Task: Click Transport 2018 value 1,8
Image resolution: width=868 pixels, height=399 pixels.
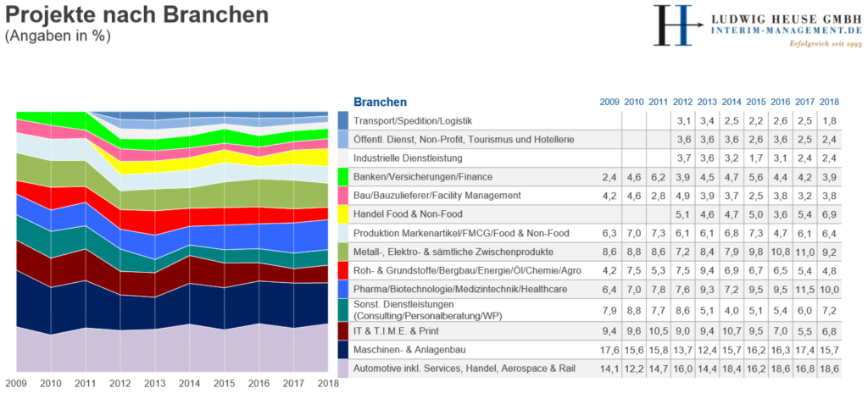Action: pyautogui.click(x=831, y=121)
